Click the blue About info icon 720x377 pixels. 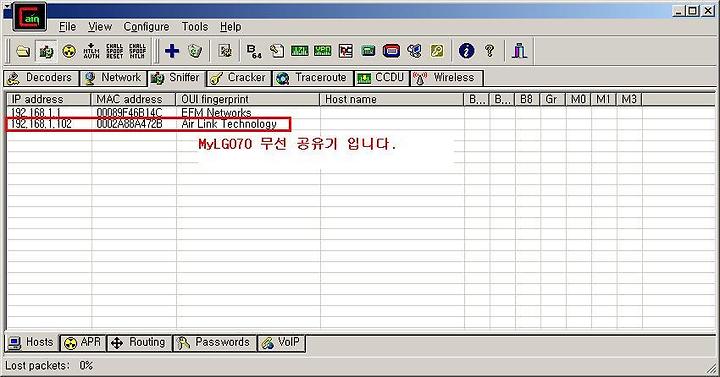(467, 51)
